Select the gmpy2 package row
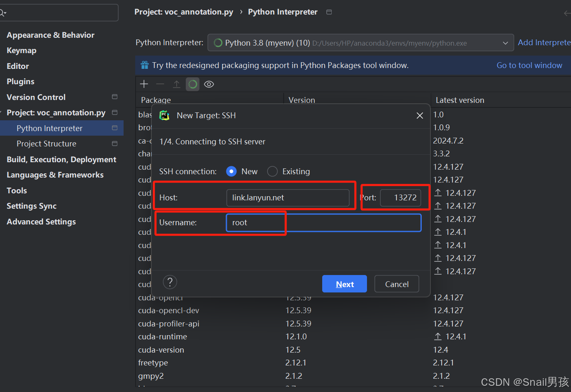This screenshot has width=571, height=392. [x=353, y=376]
